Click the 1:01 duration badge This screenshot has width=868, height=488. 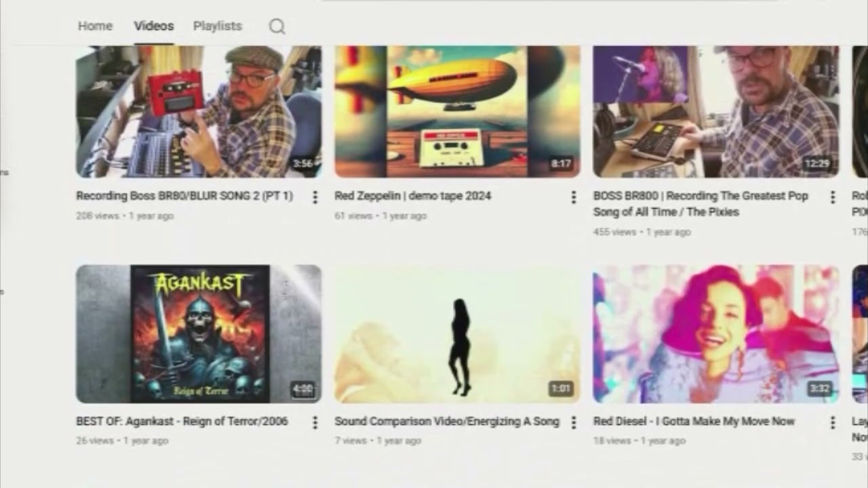point(561,389)
